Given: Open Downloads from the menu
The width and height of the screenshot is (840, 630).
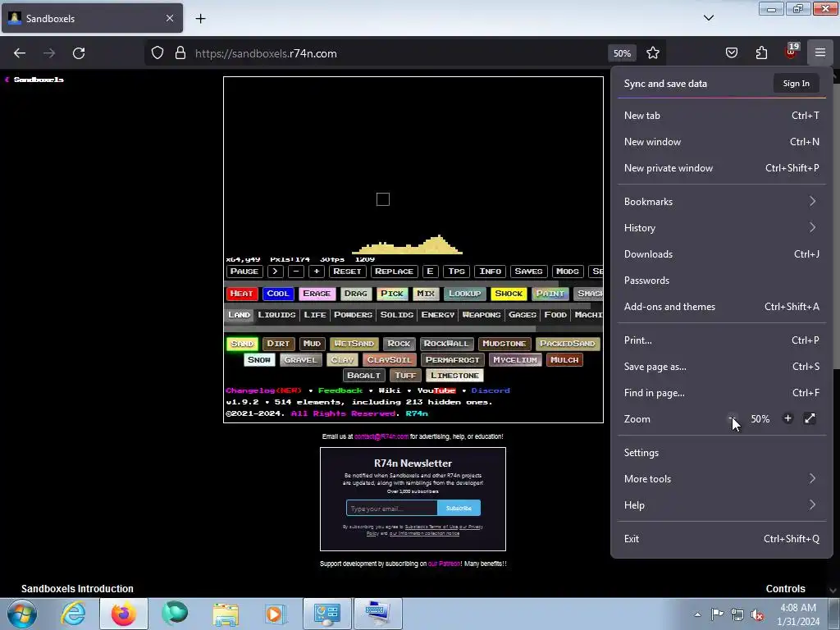Looking at the screenshot, I should tap(722, 254).
